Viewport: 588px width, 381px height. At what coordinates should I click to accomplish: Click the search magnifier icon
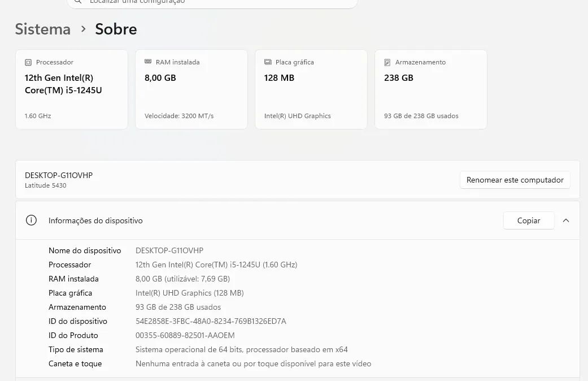pos(77,2)
